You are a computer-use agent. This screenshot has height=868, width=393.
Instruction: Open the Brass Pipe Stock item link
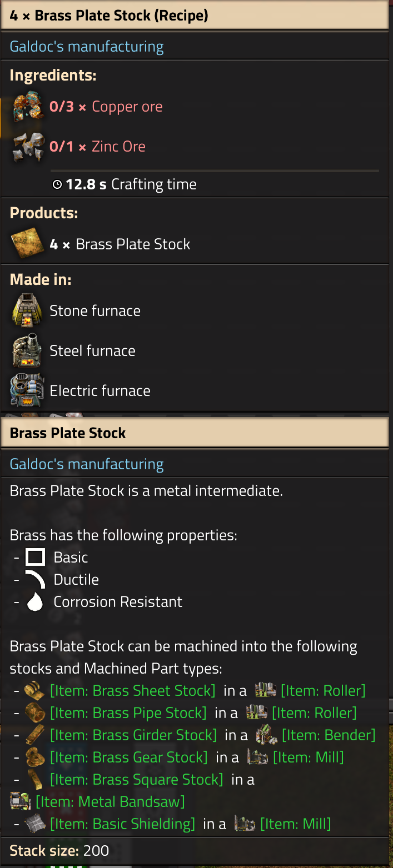pyautogui.click(x=128, y=713)
